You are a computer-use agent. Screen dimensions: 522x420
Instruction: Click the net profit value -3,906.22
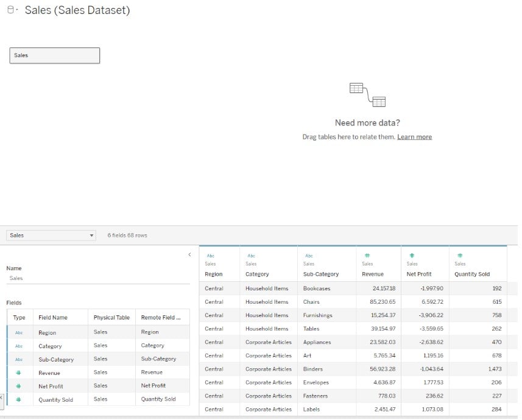coord(431,315)
